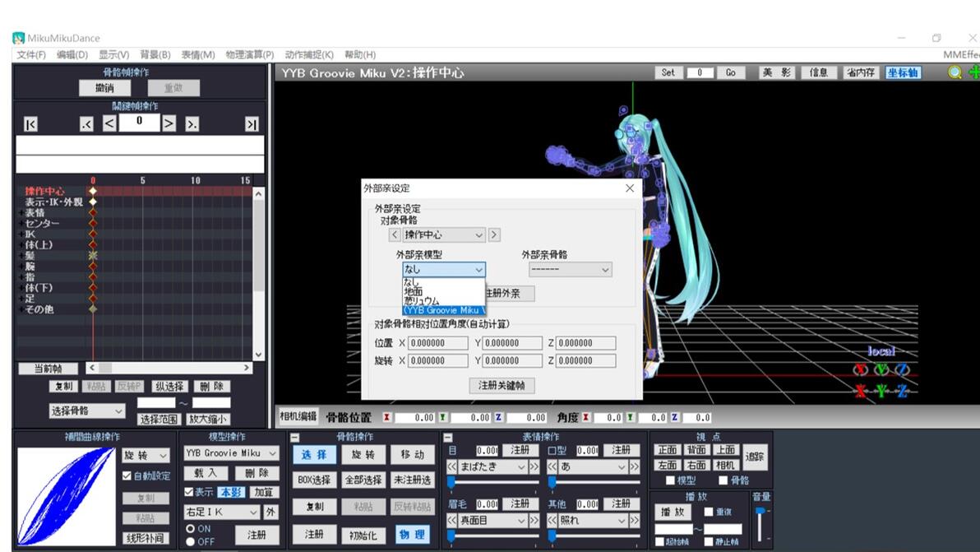The width and height of the screenshot is (980, 552).
Task: Step back one frame with '<' button
Action: pyautogui.click(x=109, y=123)
